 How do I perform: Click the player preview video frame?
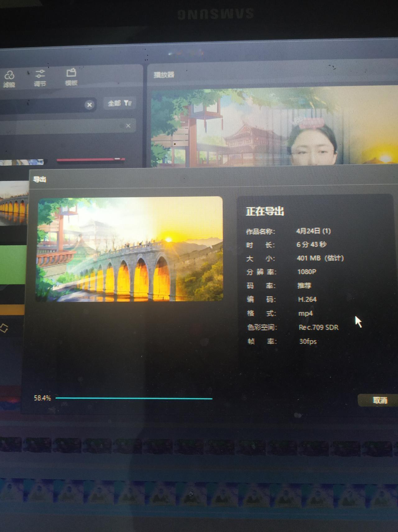pyautogui.click(x=274, y=127)
